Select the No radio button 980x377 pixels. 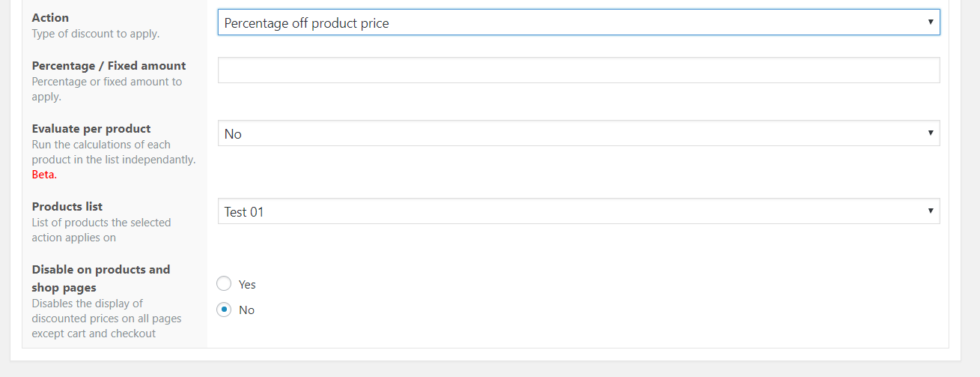coord(224,310)
